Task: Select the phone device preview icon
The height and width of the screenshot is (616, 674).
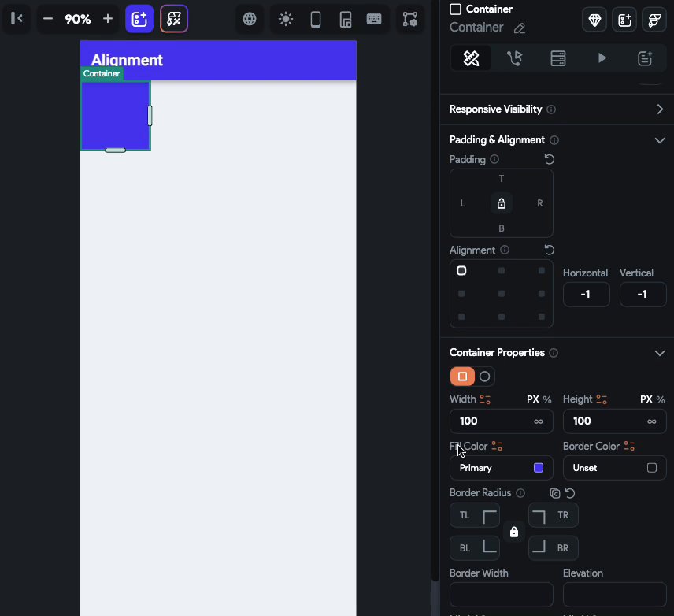Action: click(x=316, y=19)
